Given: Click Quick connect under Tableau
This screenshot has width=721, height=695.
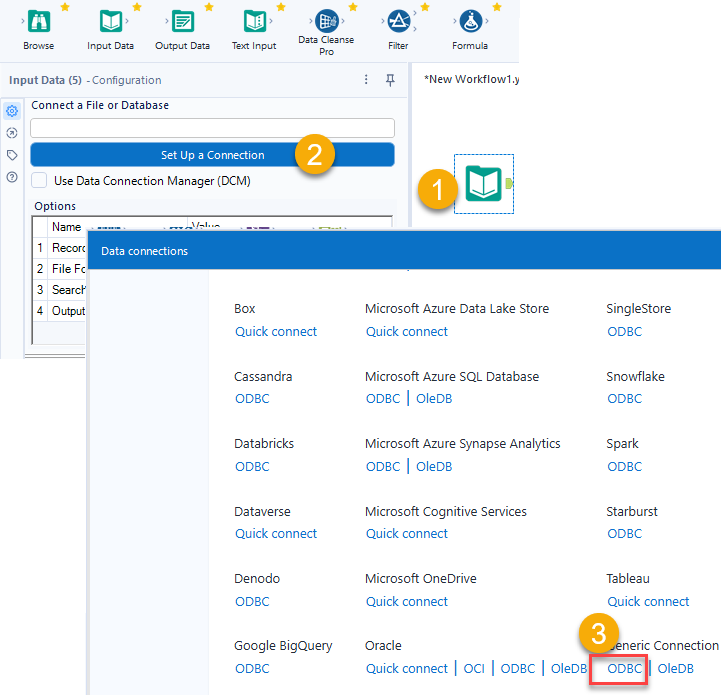Looking at the screenshot, I should click(648, 601).
